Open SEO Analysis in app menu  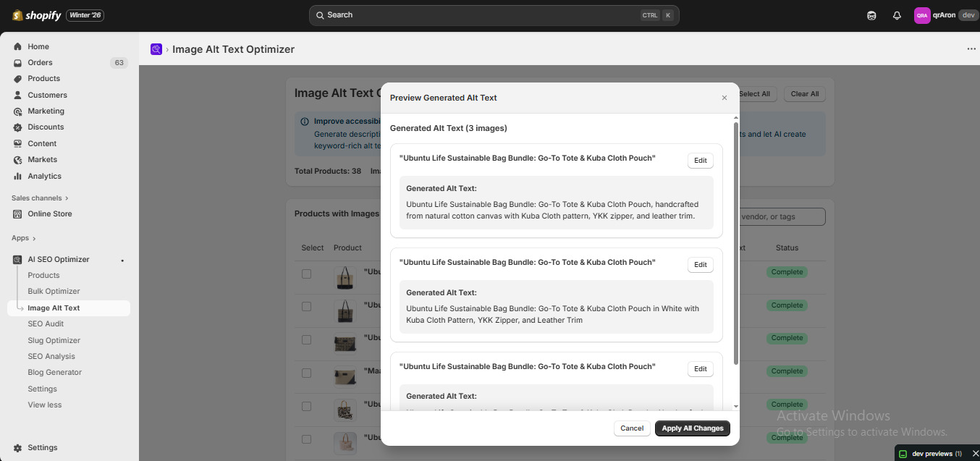(51, 356)
